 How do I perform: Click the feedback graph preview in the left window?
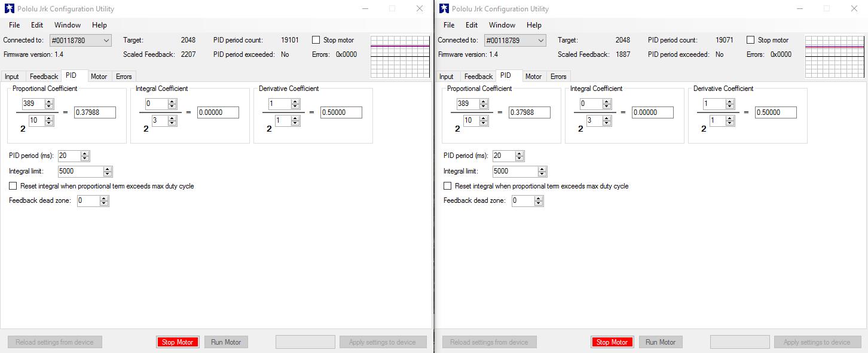(401, 57)
